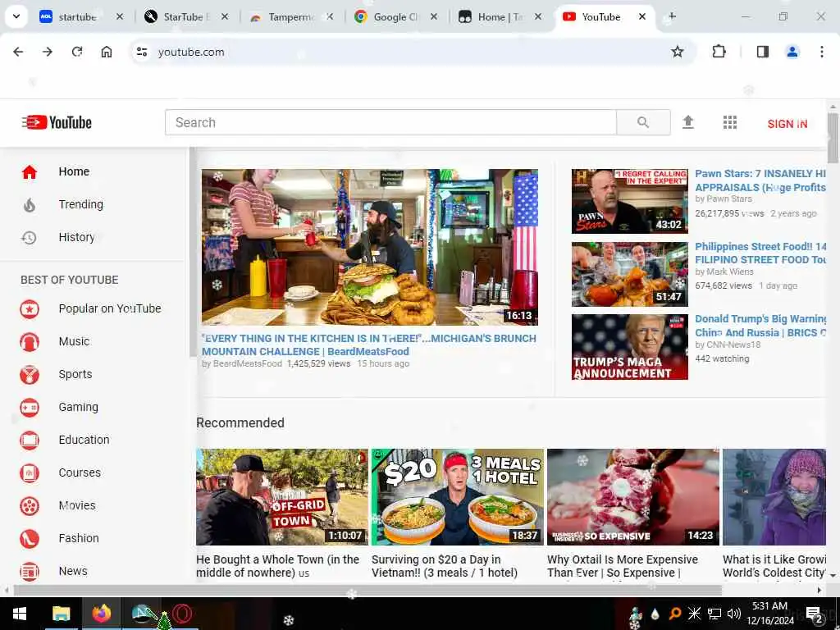Click the YouTube logo in the header
This screenshot has width=840, height=630.
tap(57, 123)
